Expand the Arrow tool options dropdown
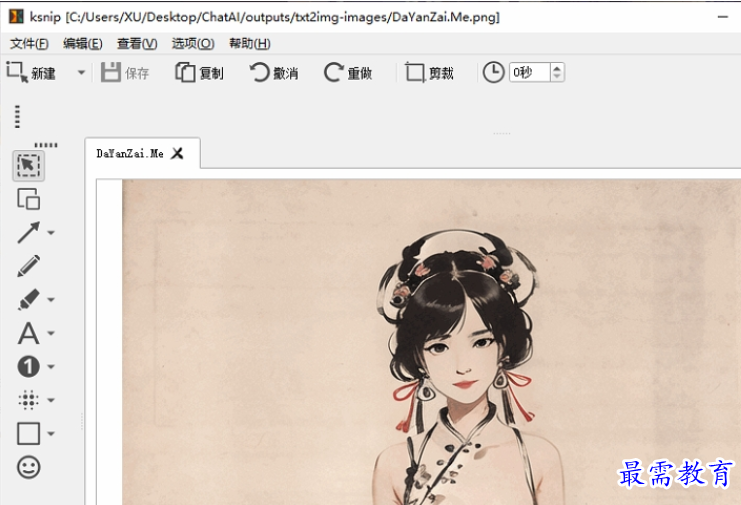 (51, 232)
